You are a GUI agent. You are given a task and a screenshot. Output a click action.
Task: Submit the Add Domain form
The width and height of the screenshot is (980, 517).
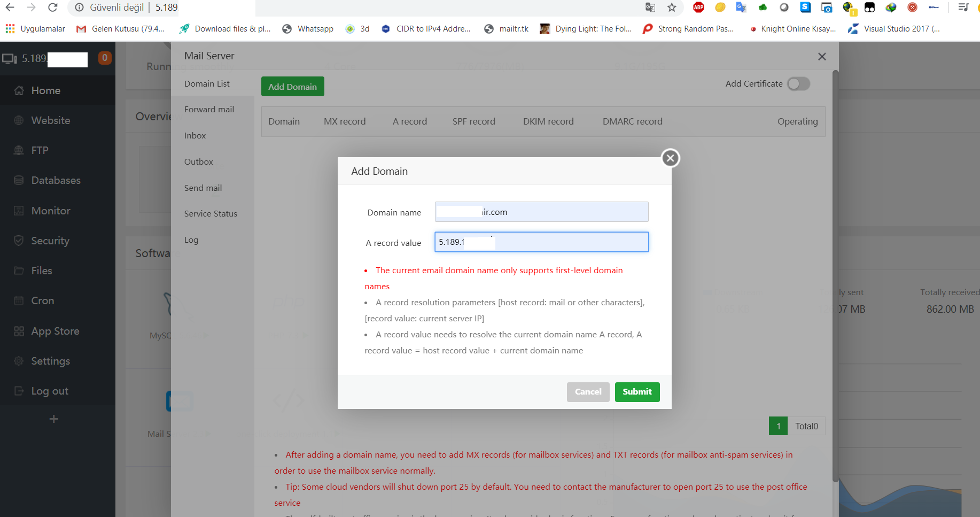click(637, 392)
